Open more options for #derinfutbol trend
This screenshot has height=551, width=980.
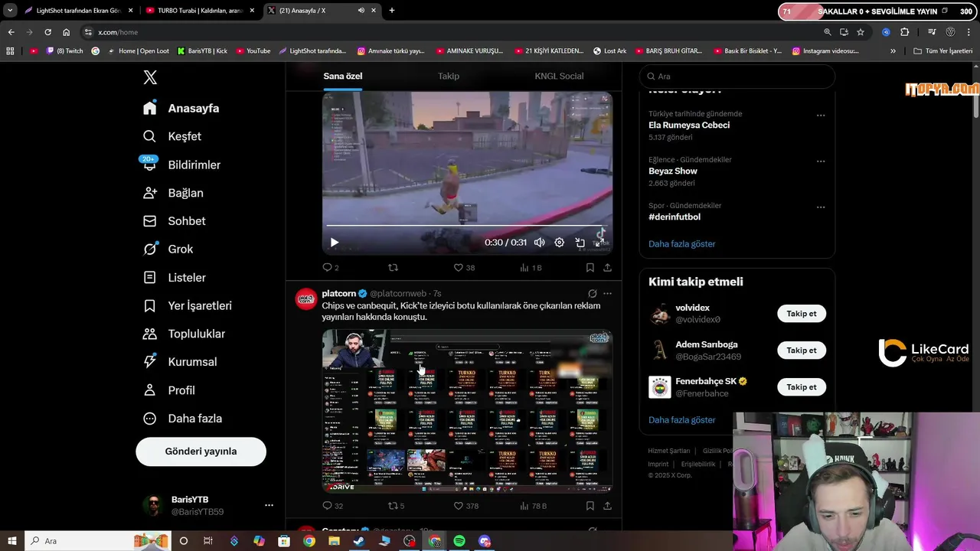(x=821, y=207)
